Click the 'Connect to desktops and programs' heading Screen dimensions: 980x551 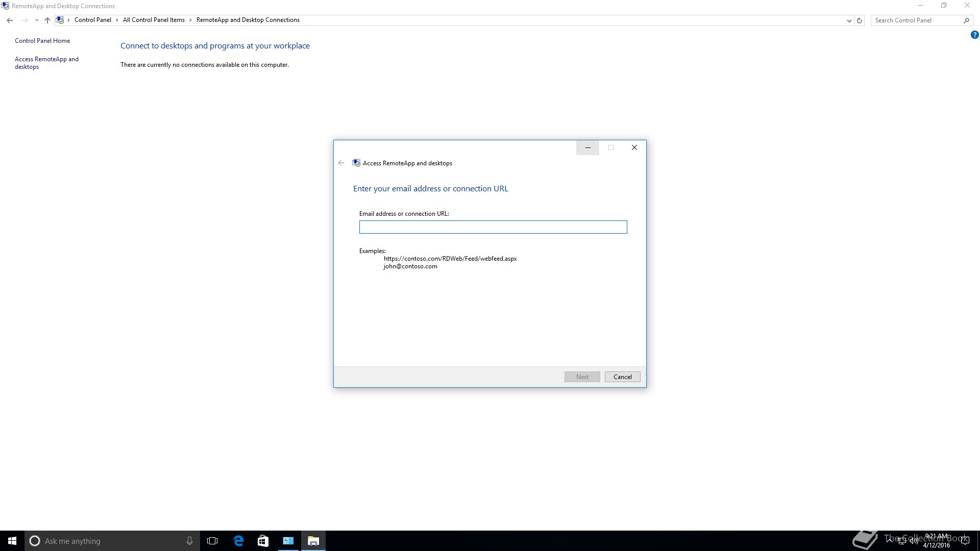pos(215,46)
